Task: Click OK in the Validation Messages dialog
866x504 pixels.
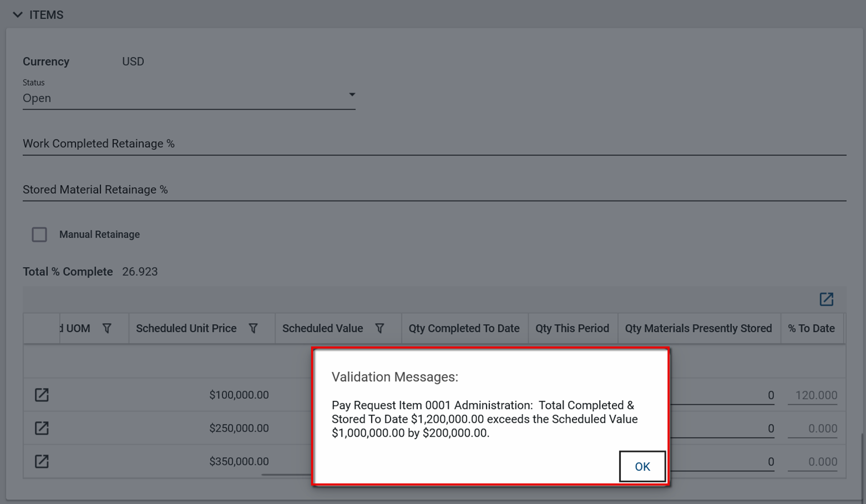Action: click(x=642, y=466)
